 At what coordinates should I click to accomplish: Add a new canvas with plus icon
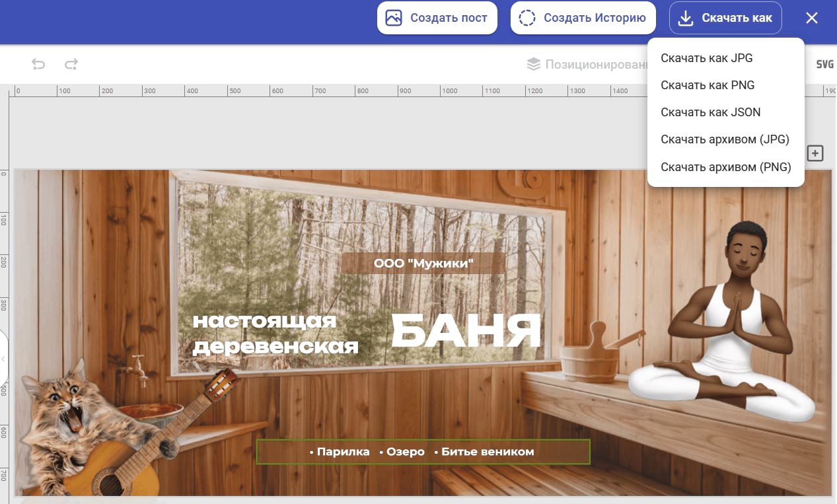(815, 153)
